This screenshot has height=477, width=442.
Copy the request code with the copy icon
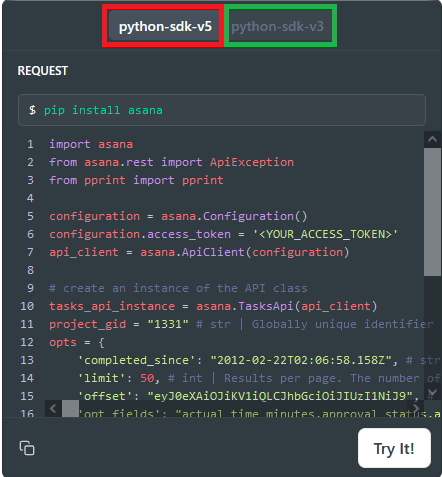tap(27, 448)
